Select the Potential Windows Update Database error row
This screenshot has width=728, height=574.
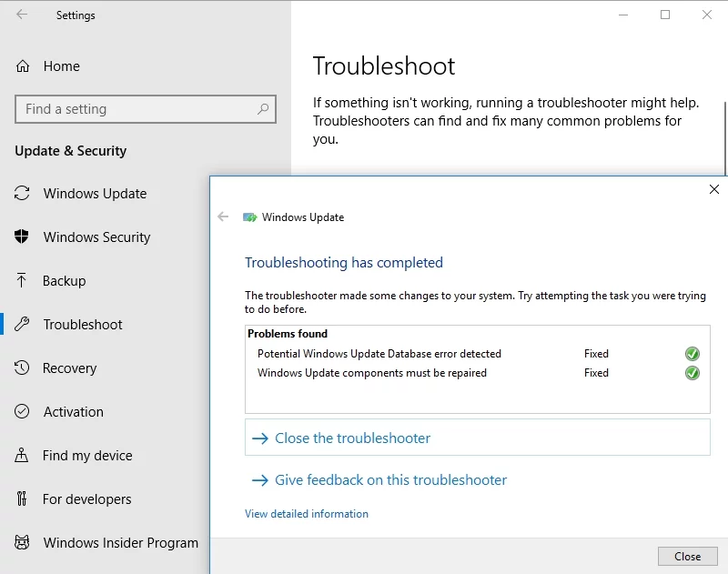(x=379, y=354)
